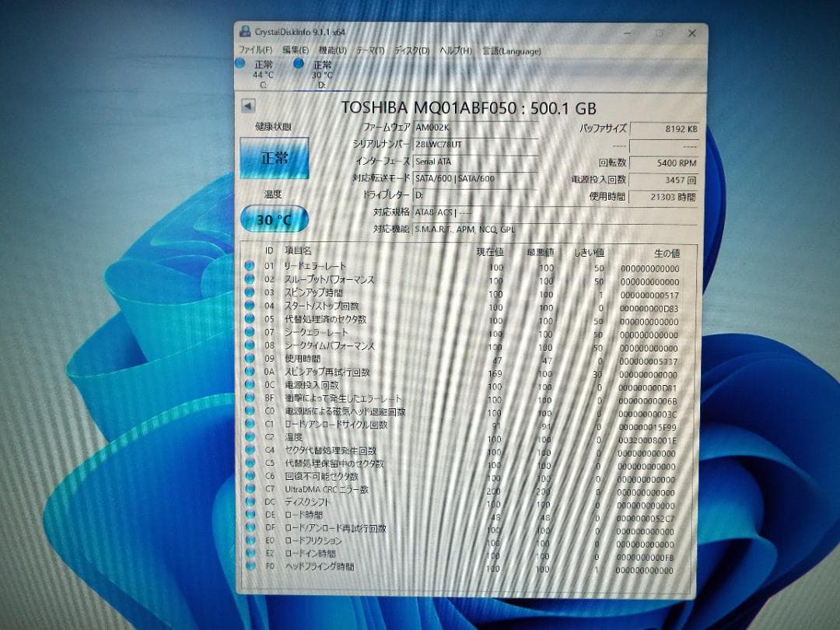
Task: Click the blue dot beside 使用時間
Action: (250, 359)
